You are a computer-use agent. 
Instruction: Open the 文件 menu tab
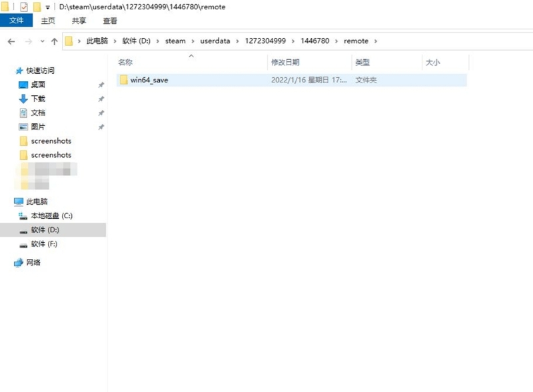click(16, 21)
